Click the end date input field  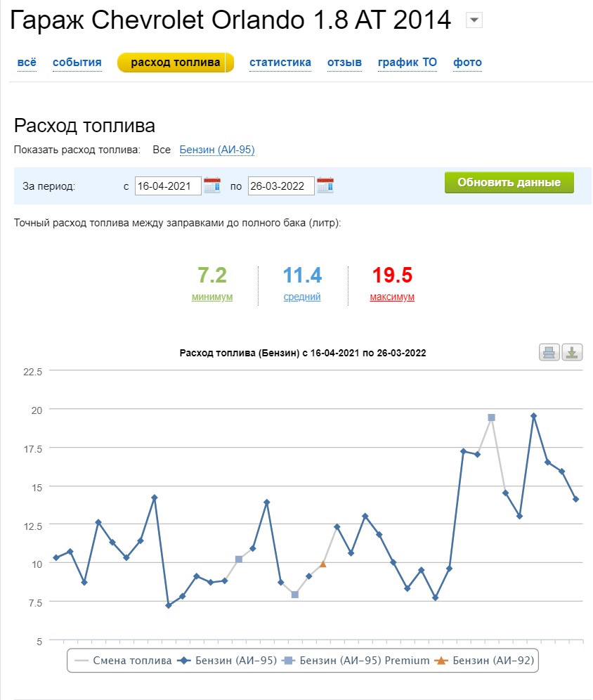pyautogui.click(x=281, y=186)
